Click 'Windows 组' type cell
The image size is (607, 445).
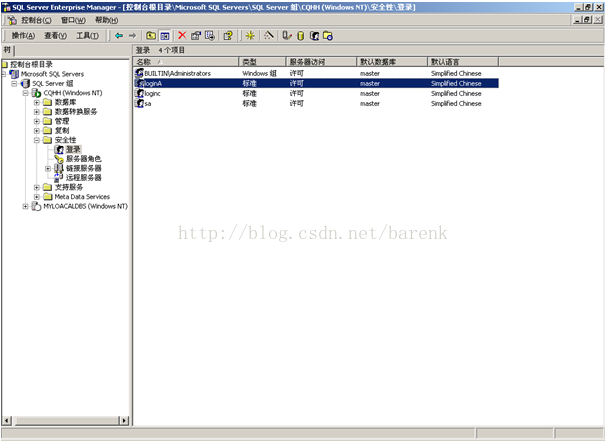259,73
